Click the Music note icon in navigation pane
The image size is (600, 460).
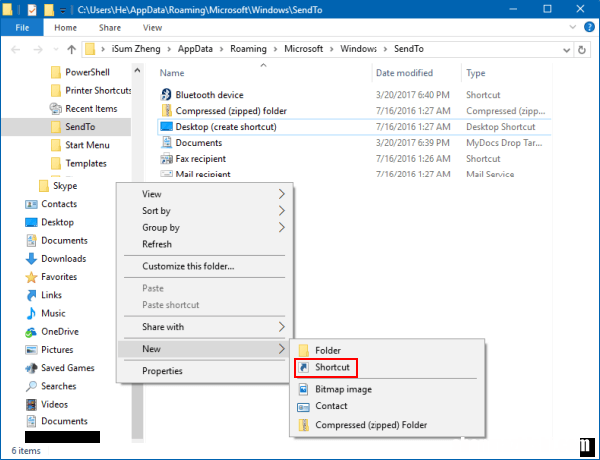point(31,313)
